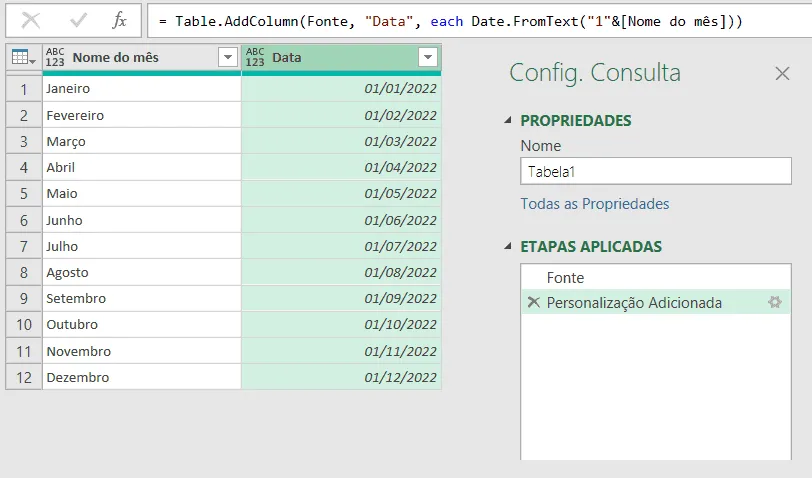Viewport: 812px width, 478px height.
Task: Click inside the formula bar
Action: (479, 21)
